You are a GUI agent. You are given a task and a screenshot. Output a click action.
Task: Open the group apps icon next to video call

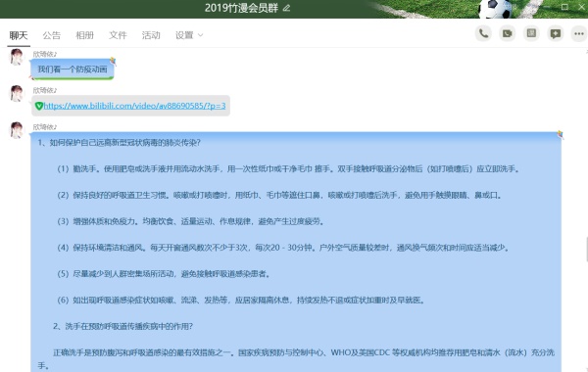click(x=531, y=33)
